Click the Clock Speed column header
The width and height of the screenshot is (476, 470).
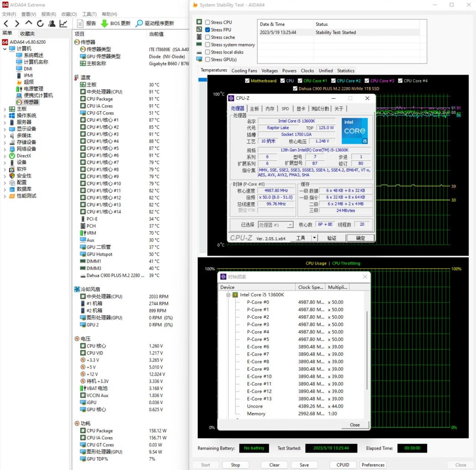[x=310, y=287]
